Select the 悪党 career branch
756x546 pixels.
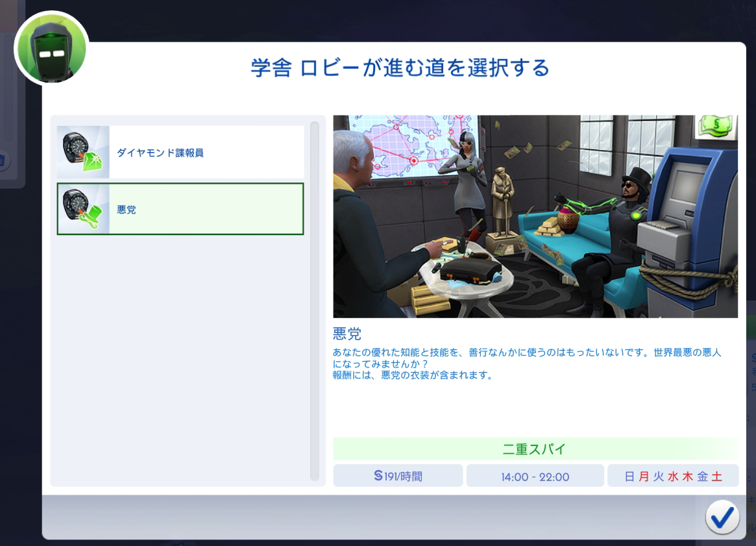click(180, 209)
